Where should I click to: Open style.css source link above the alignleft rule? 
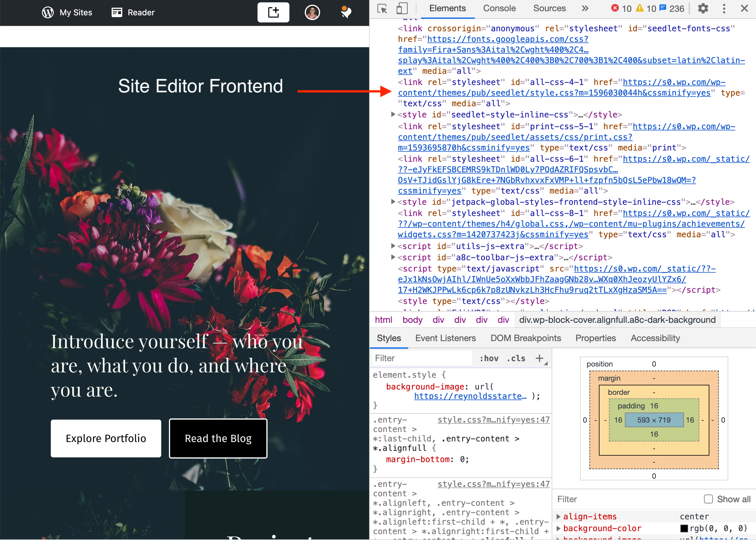[x=493, y=484]
